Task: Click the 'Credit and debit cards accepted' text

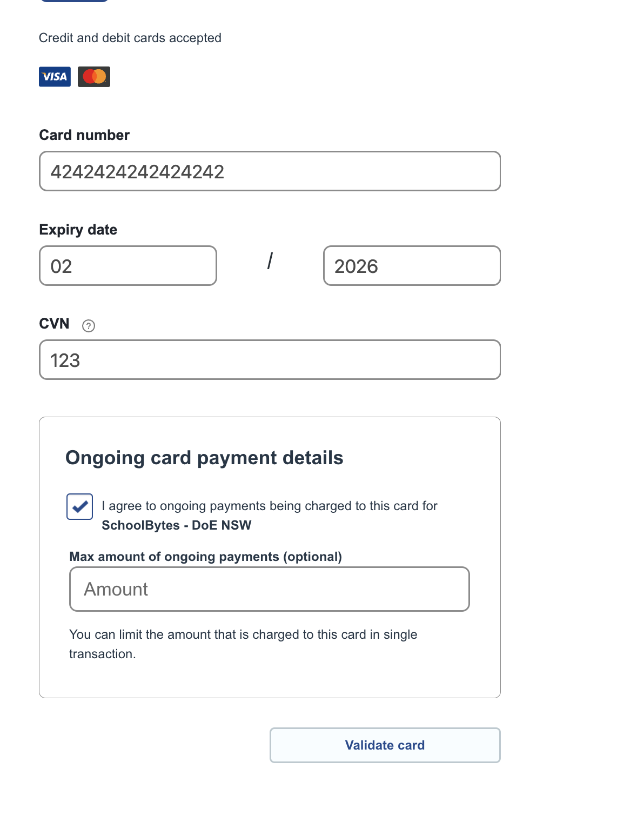Action: point(130,38)
